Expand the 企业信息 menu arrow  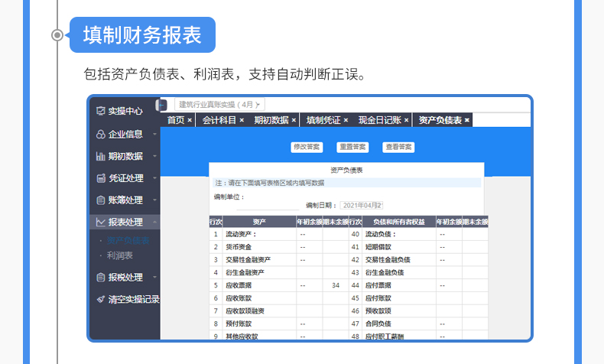click(155, 135)
